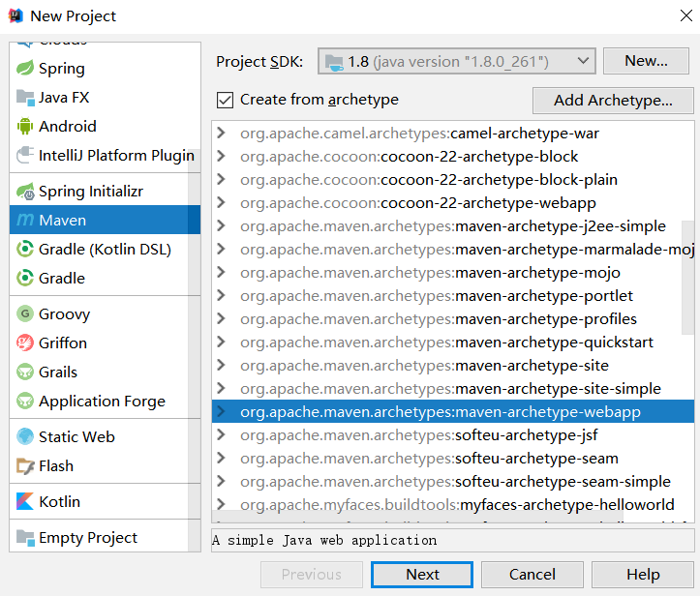The height and width of the screenshot is (596, 700).
Task: Expand maven-archetype-quickstart entry
Action: [221, 342]
